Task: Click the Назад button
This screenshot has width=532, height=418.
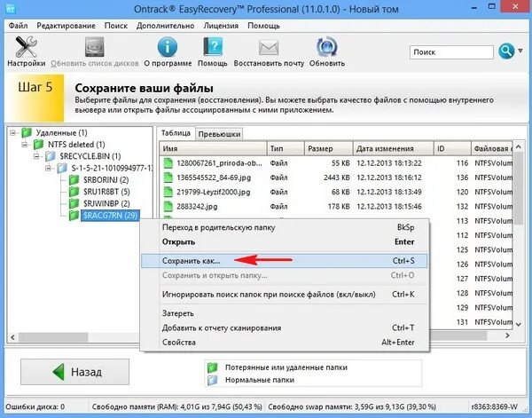Action: pyautogui.click(x=75, y=372)
